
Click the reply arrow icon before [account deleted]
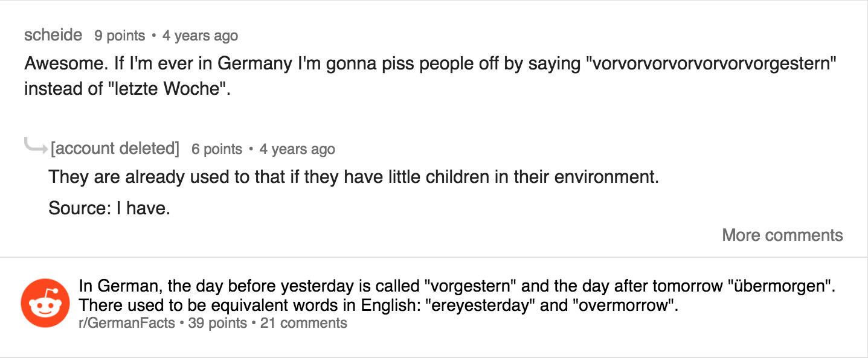coord(35,145)
